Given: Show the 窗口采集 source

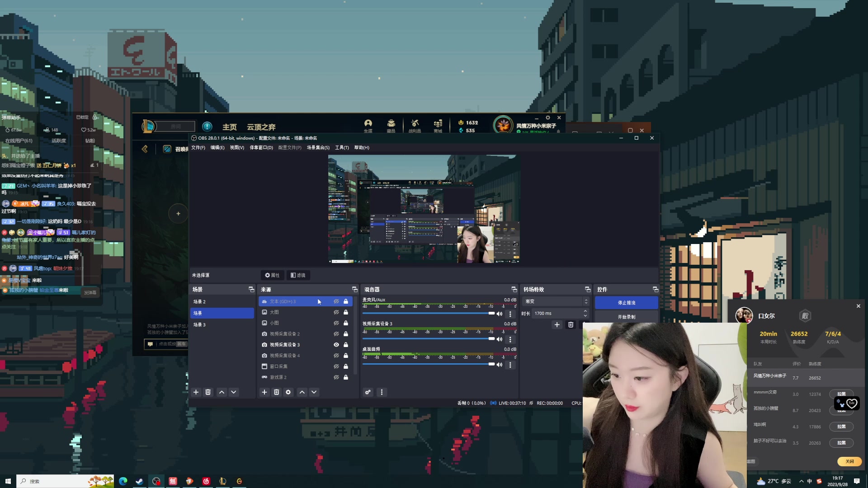Looking at the screenshot, I should click(336, 366).
